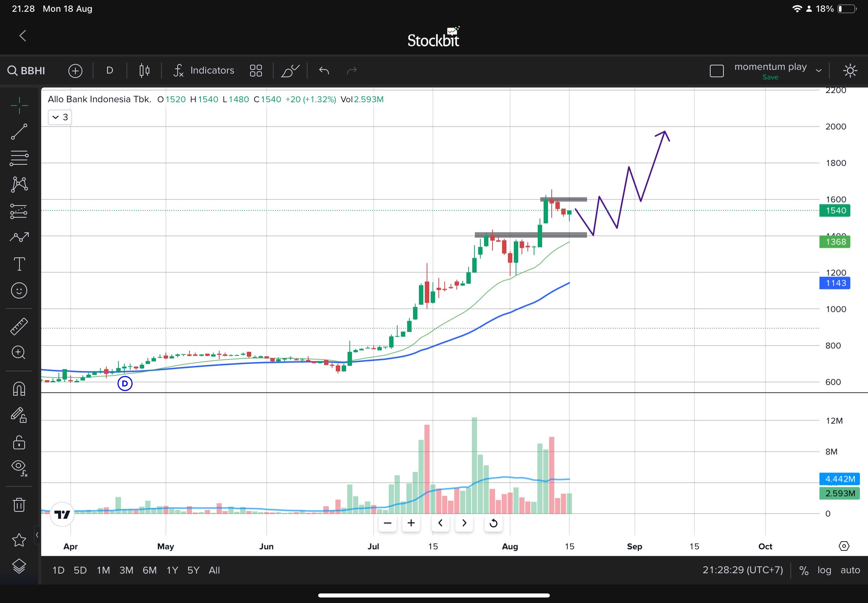Select the zoom in magnifier tool
Image resolution: width=868 pixels, height=603 pixels.
tap(19, 353)
